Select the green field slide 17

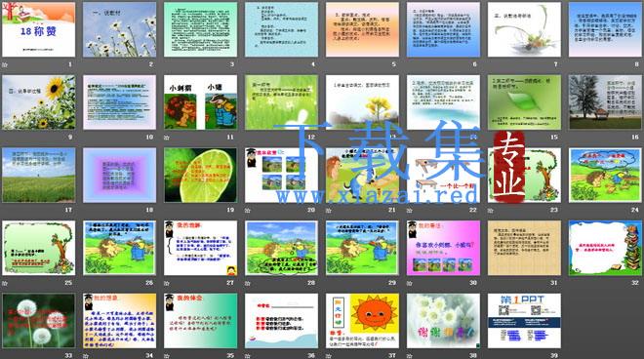(39, 175)
